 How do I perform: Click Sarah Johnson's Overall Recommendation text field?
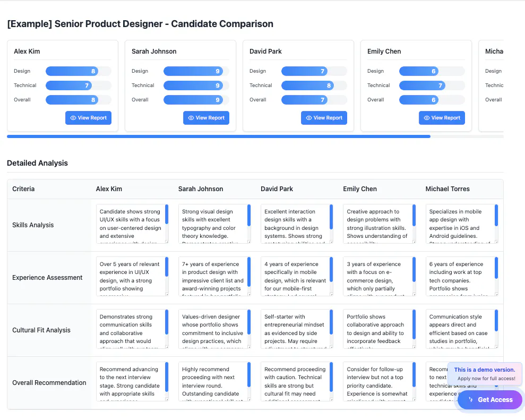[x=214, y=381]
